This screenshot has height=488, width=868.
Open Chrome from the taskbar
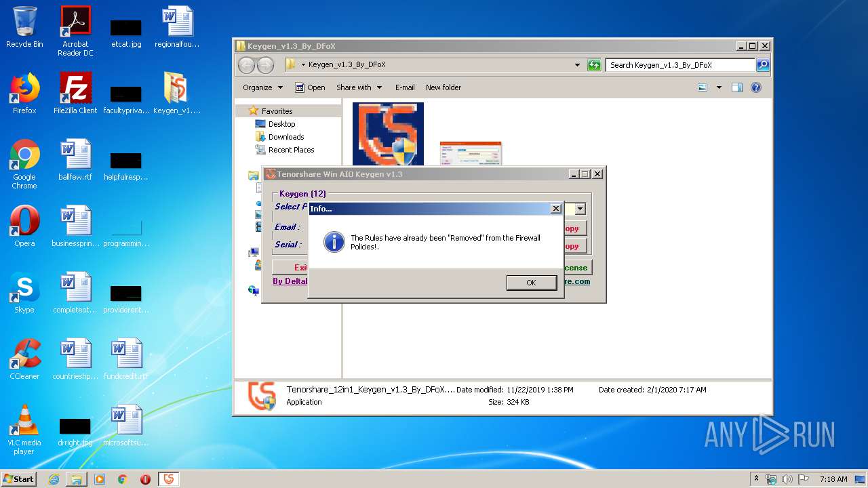tap(122, 479)
